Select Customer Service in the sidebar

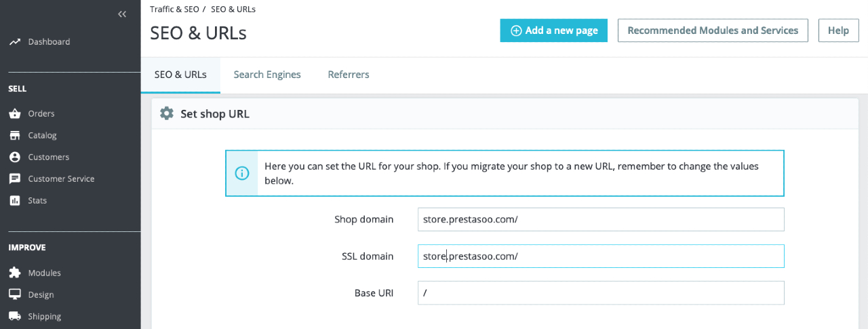tap(61, 179)
